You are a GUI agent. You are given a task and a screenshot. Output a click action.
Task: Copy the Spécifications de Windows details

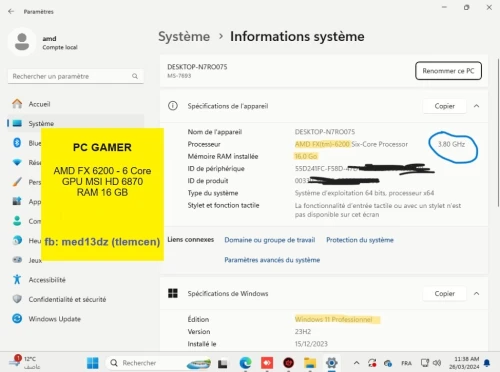[x=445, y=293]
